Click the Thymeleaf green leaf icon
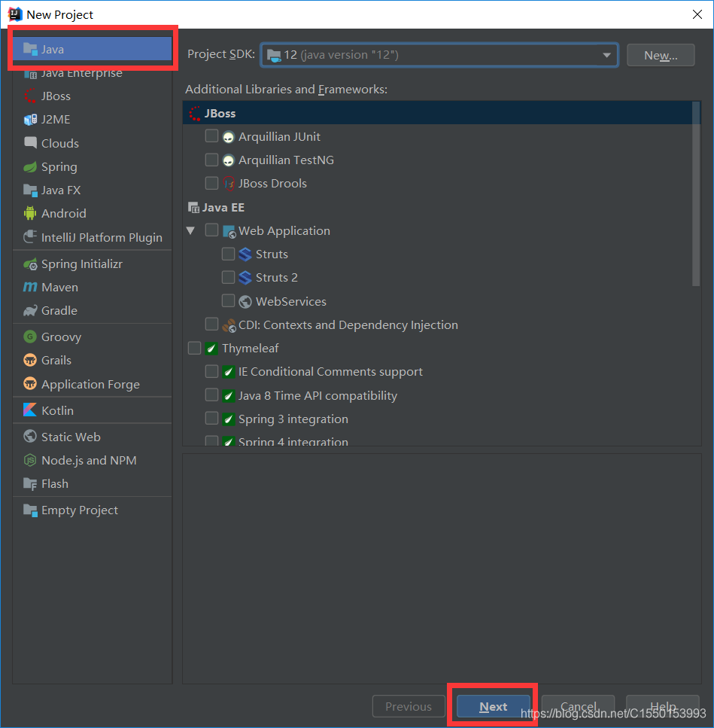The height and width of the screenshot is (728, 714). pyautogui.click(x=211, y=348)
